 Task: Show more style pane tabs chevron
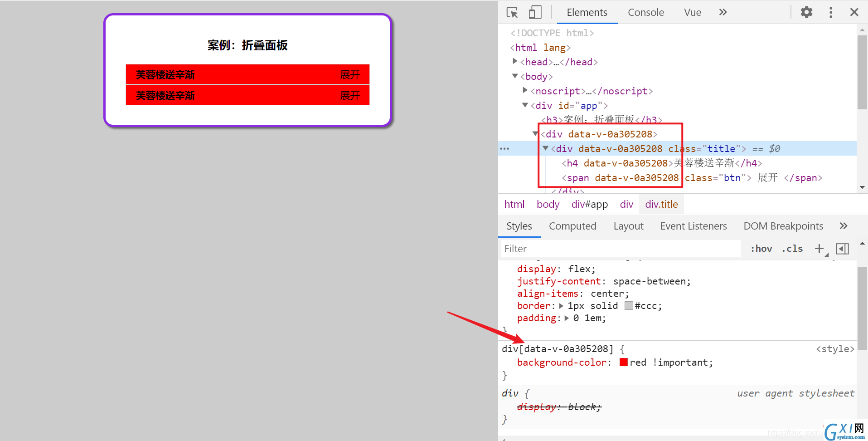[x=844, y=225]
